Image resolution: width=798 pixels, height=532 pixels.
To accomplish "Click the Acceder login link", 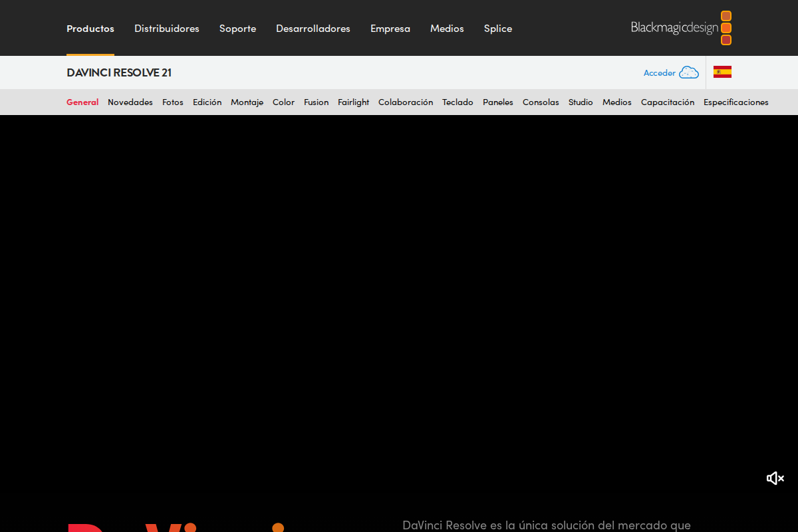I will [660, 73].
